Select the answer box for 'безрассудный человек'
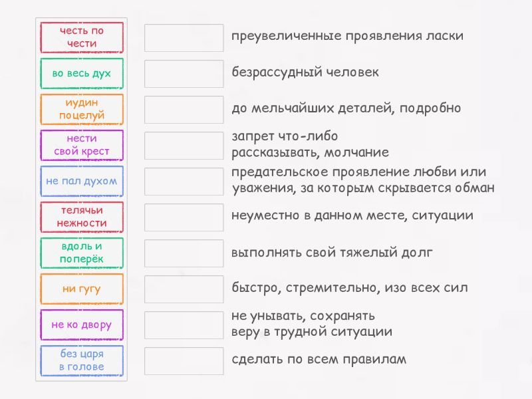This screenshot has width=532, height=399. [x=184, y=73]
